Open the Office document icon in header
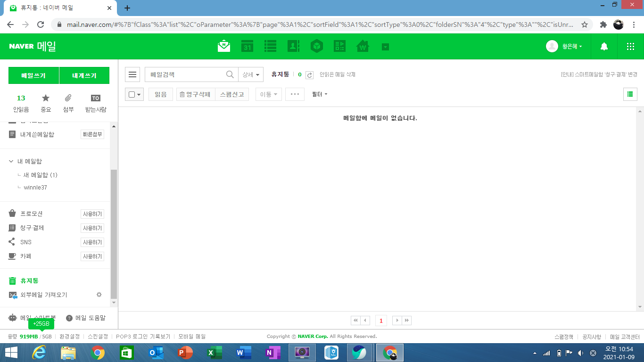The height and width of the screenshot is (362, 644). click(339, 46)
